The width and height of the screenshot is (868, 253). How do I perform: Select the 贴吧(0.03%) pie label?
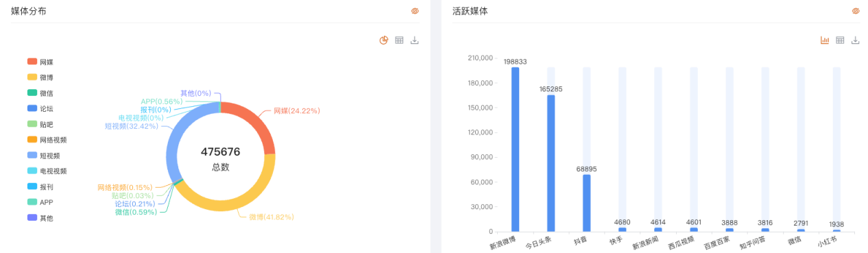[132, 195]
